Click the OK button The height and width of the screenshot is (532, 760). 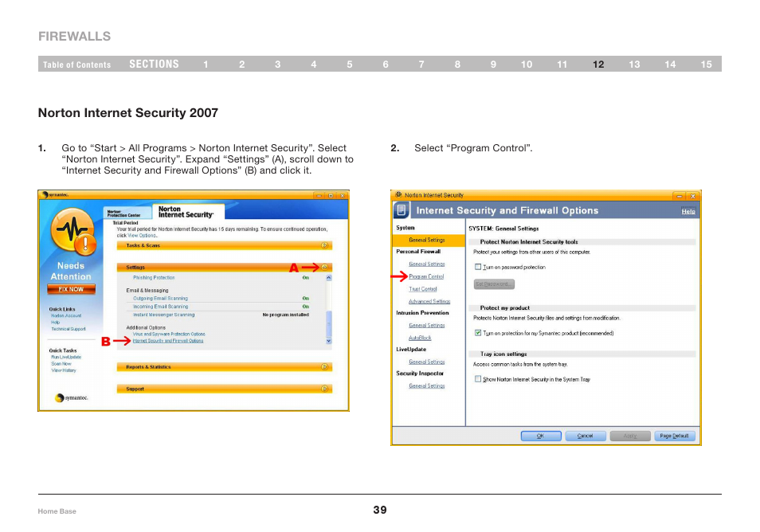pyautogui.click(x=541, y=436)
